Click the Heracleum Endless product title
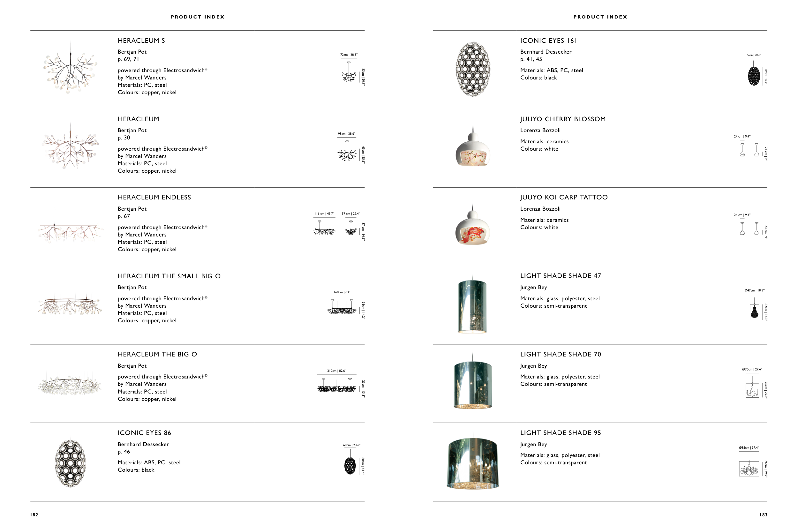 coord(154,198)
